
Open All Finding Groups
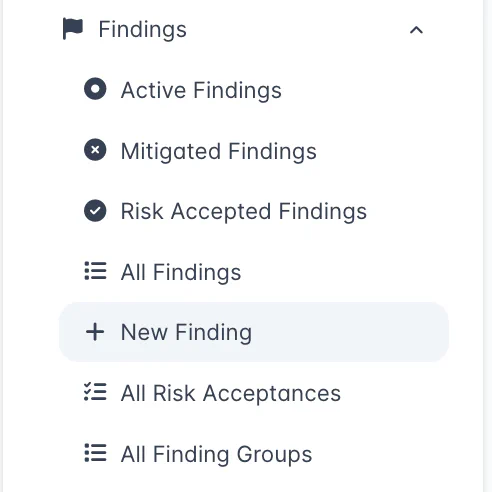click(x=216, y=454)
